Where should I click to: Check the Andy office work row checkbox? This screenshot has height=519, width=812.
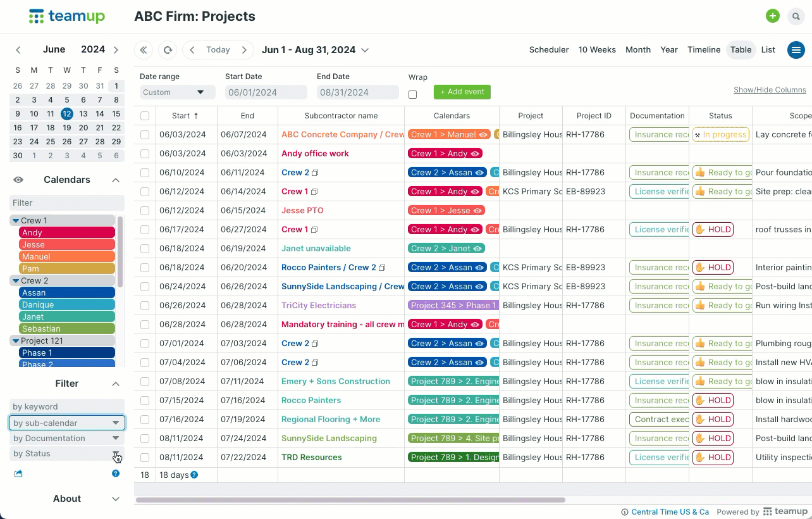145,154
